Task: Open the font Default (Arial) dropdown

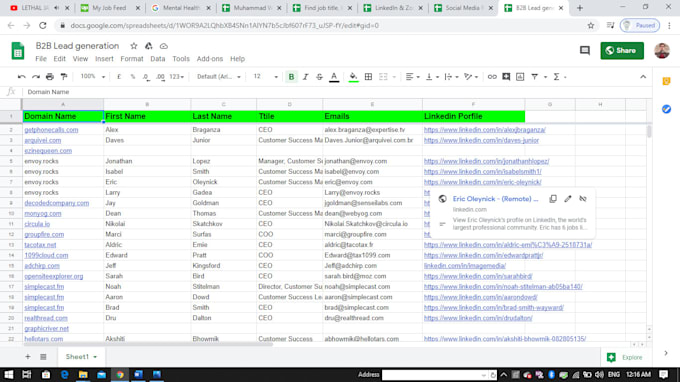Action: [x=219, y=77]
